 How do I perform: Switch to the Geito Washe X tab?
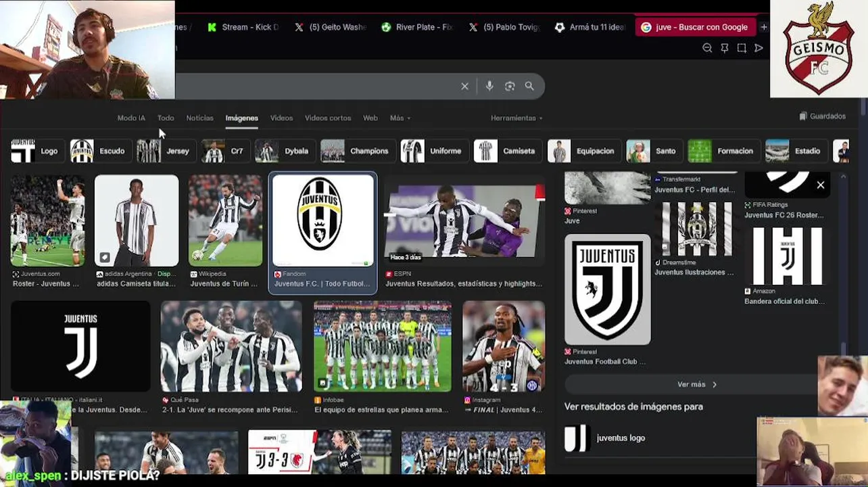pos(331,27)
